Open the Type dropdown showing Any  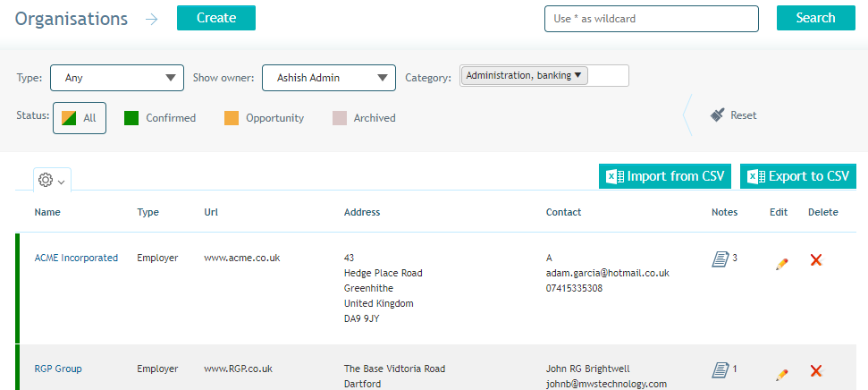pos(117,78)
